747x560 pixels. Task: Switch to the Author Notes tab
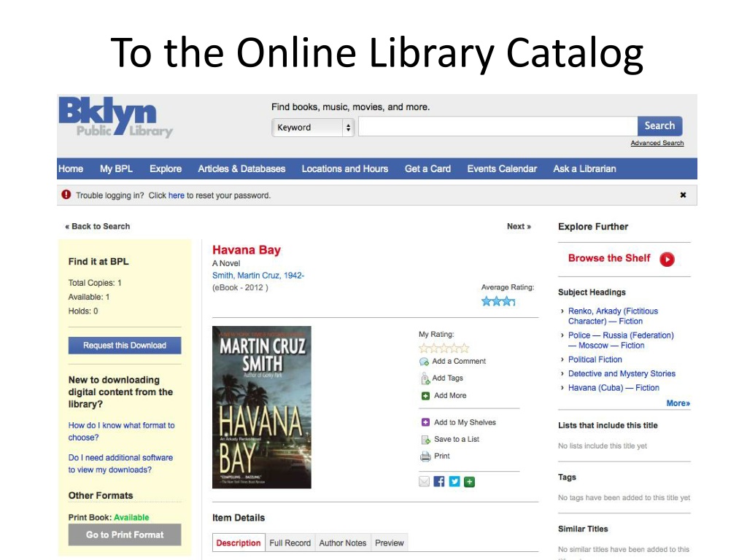(343, 542)
